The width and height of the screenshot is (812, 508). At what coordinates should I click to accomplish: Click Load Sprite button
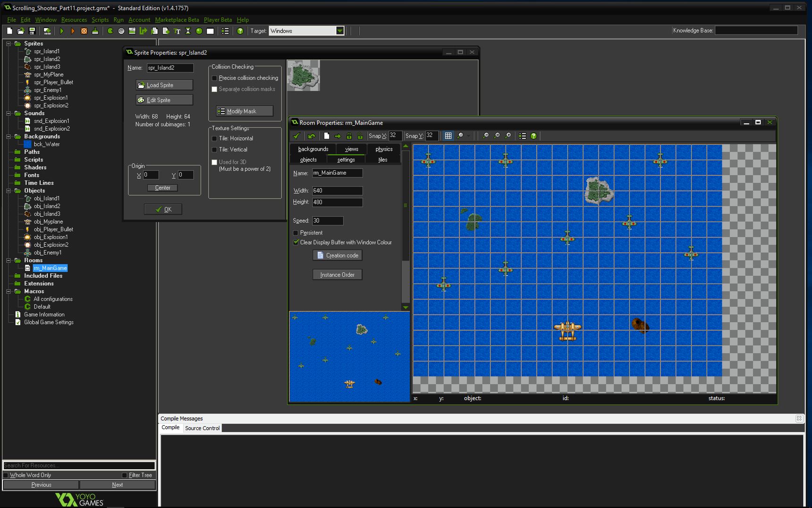164,85
